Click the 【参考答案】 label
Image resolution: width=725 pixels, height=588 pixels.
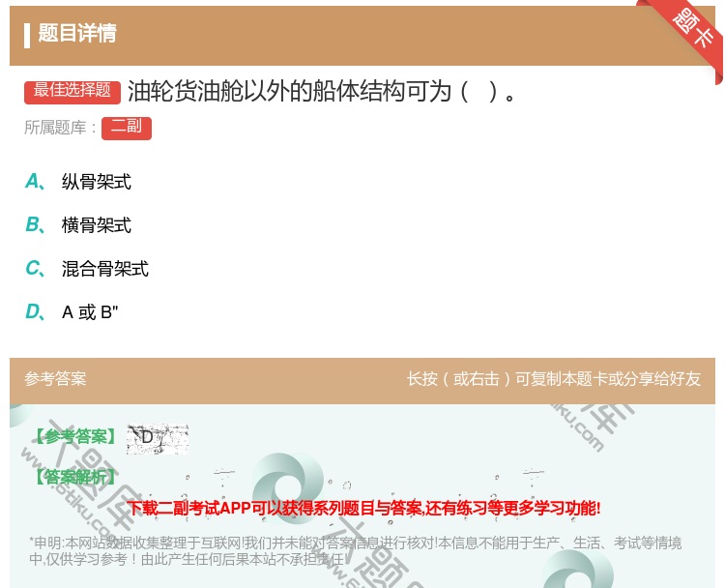(74, 436)
